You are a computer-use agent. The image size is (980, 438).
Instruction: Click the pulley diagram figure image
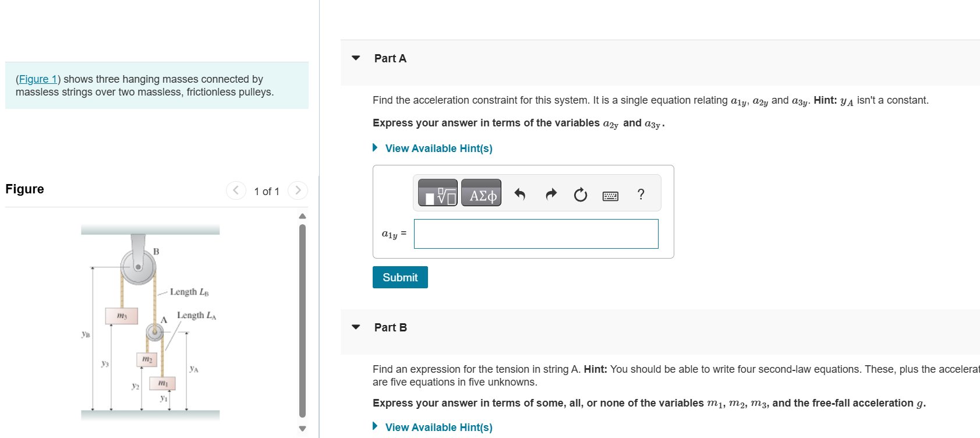[150, 322]
